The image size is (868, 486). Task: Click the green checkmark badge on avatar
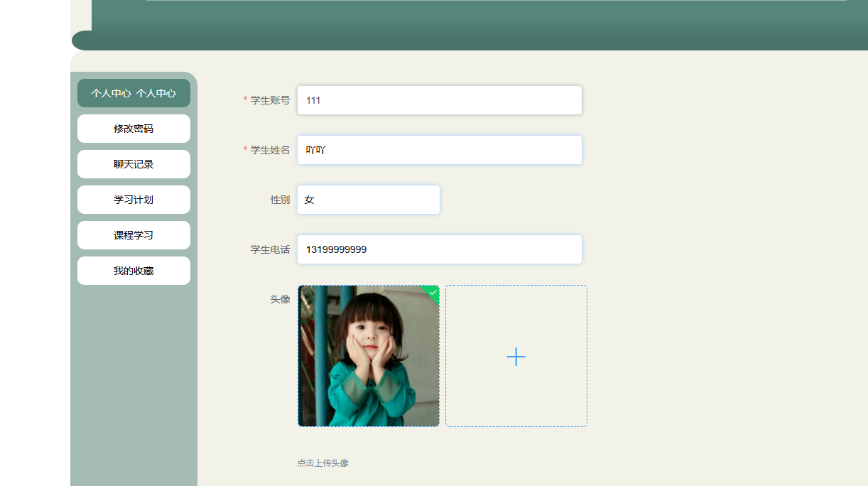coord(433,292)
